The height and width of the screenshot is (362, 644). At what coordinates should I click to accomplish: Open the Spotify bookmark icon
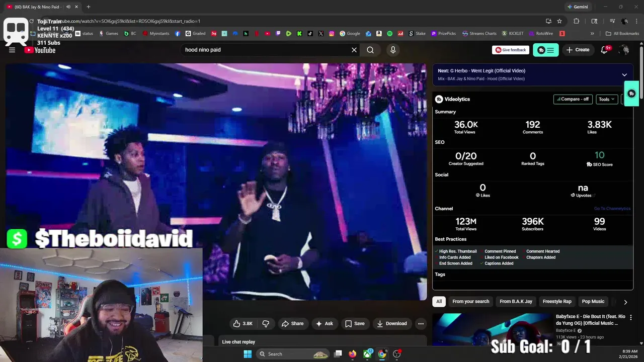click(x=389, y=34)
